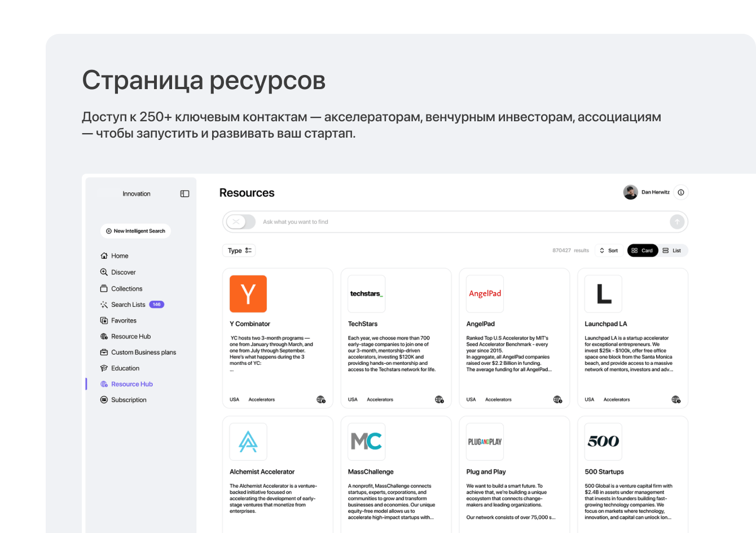756x533 pixels.
Task: Click the Launchpad LA "L" logo
Action: pyautogui.click(x=604, y=294)
